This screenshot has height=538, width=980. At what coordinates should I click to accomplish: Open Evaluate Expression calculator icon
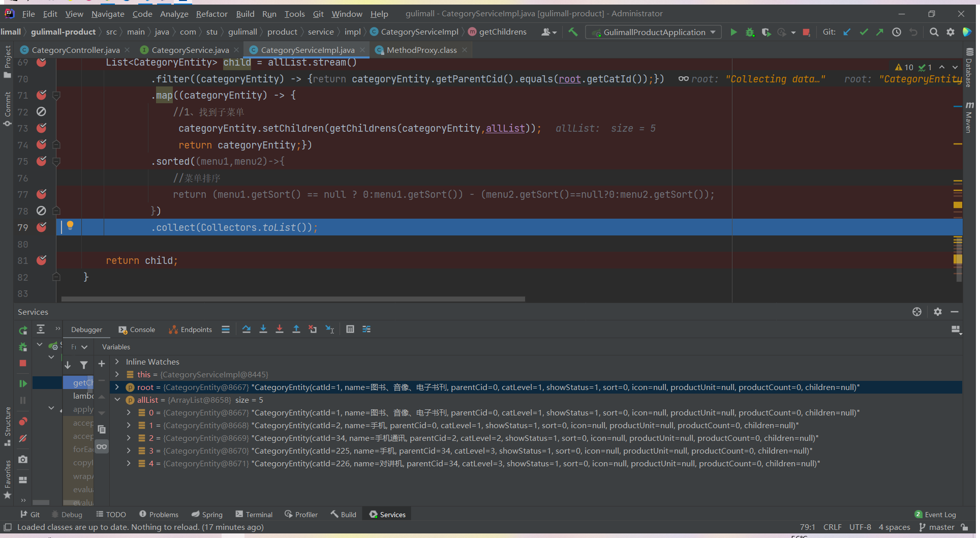(x=350, y=330)
